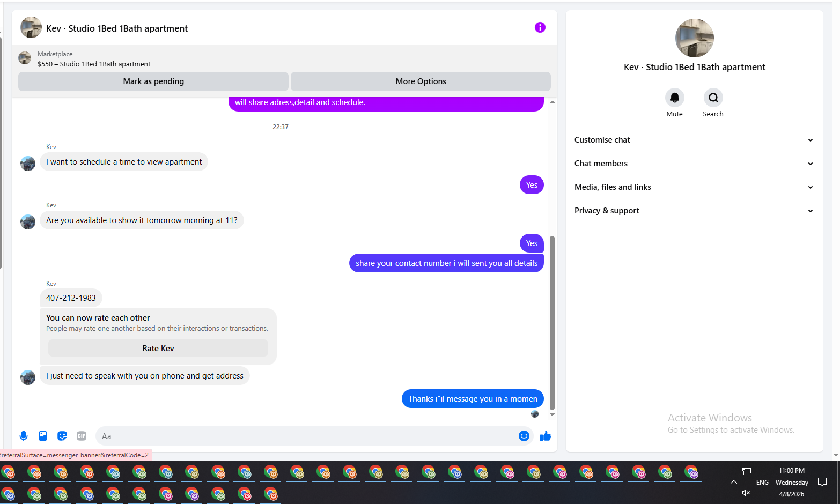The image size is (840, 504).
Task: Click the Rate Kev button
Action: coord(158,349)
